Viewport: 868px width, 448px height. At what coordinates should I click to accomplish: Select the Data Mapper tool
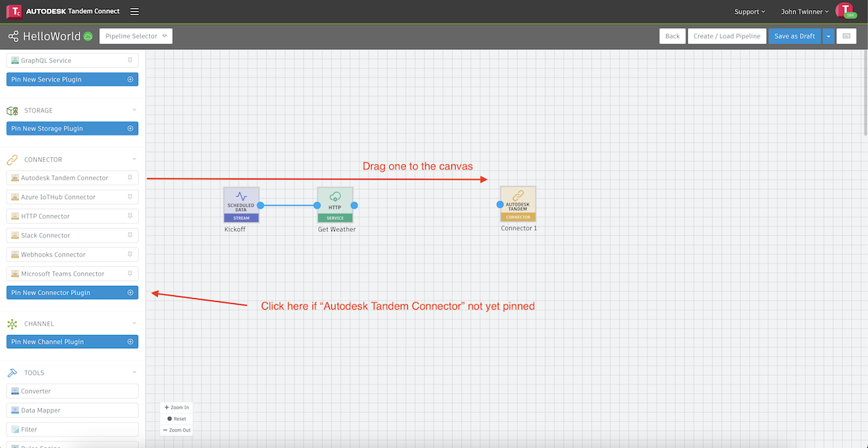[x=72, y=410]
